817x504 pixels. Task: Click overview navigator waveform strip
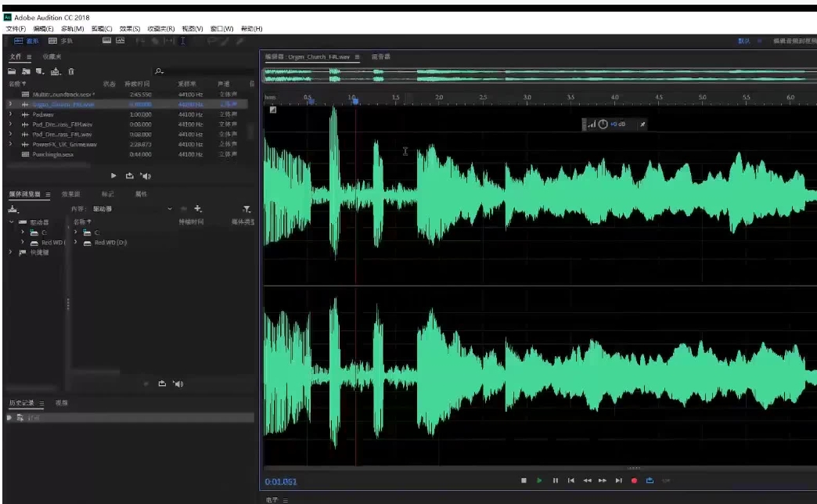(540, 75)
